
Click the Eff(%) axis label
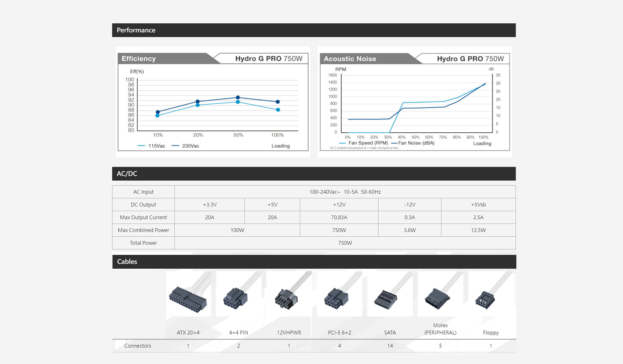pos(137,71)
